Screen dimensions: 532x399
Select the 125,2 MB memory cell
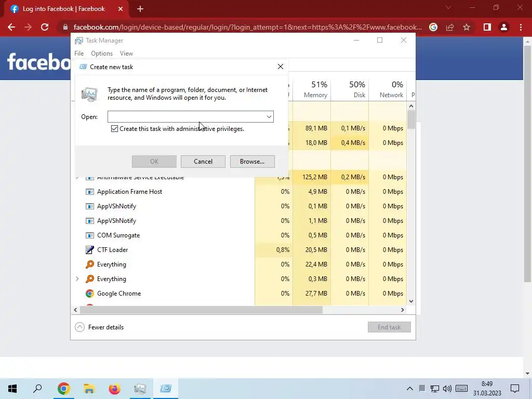click(312, 177)
